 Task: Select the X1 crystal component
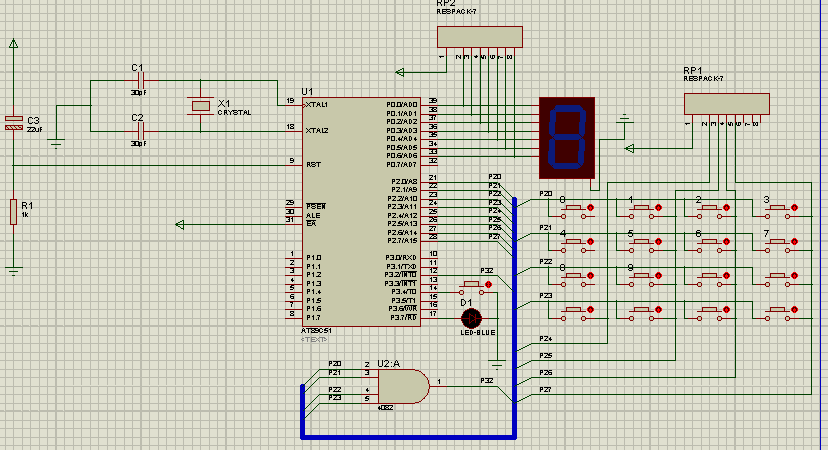(201, 106)
